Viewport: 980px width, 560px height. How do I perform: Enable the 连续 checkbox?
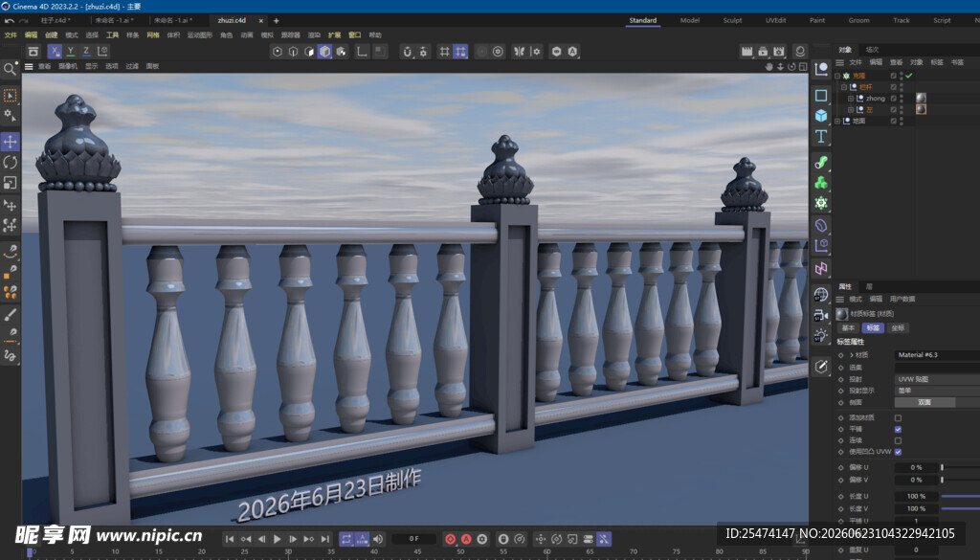tap(898, 440)
